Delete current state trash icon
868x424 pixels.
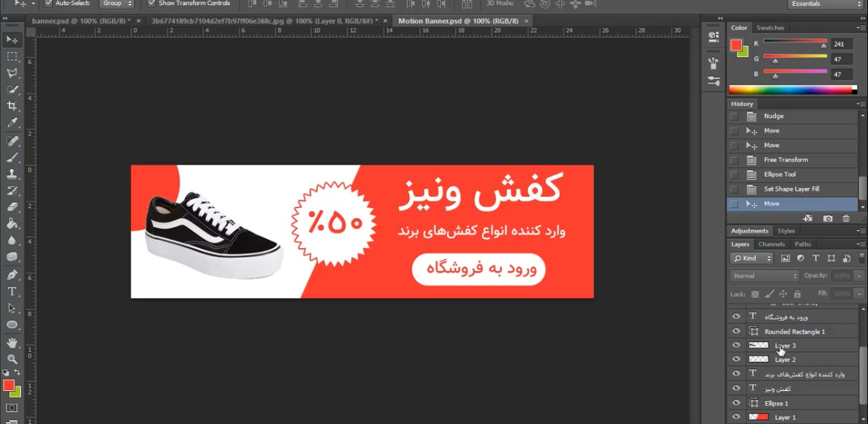846,218
